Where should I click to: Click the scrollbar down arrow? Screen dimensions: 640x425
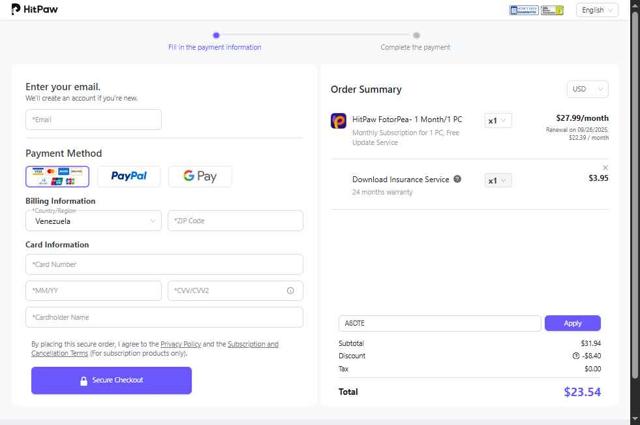[x=635, y=419]
